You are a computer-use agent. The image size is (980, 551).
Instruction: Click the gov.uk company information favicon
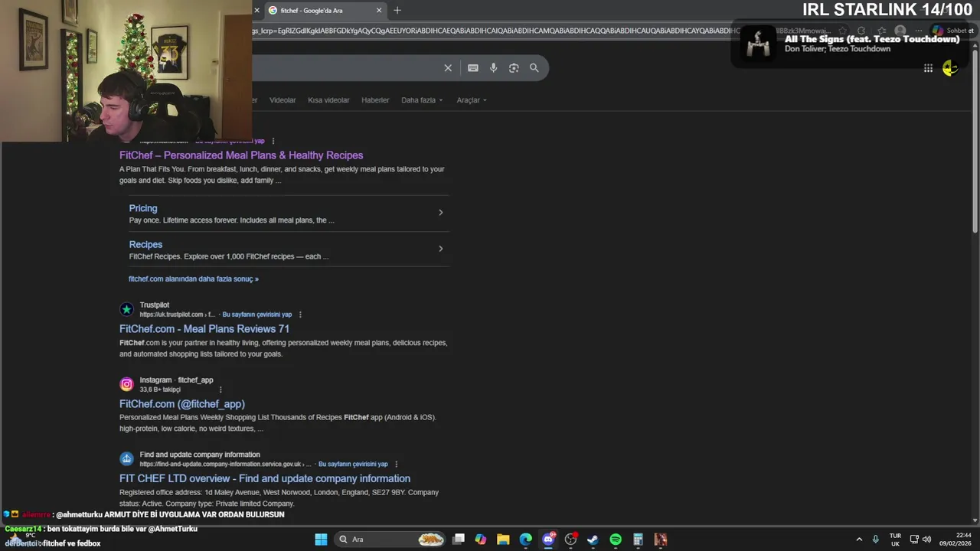pos(126,459)
